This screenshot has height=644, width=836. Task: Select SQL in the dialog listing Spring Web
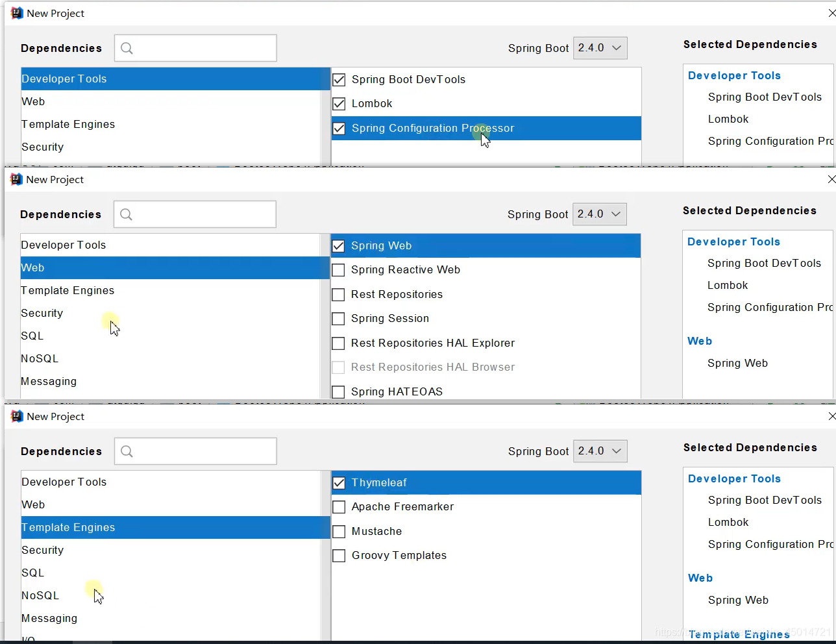(x=171, y=336)
